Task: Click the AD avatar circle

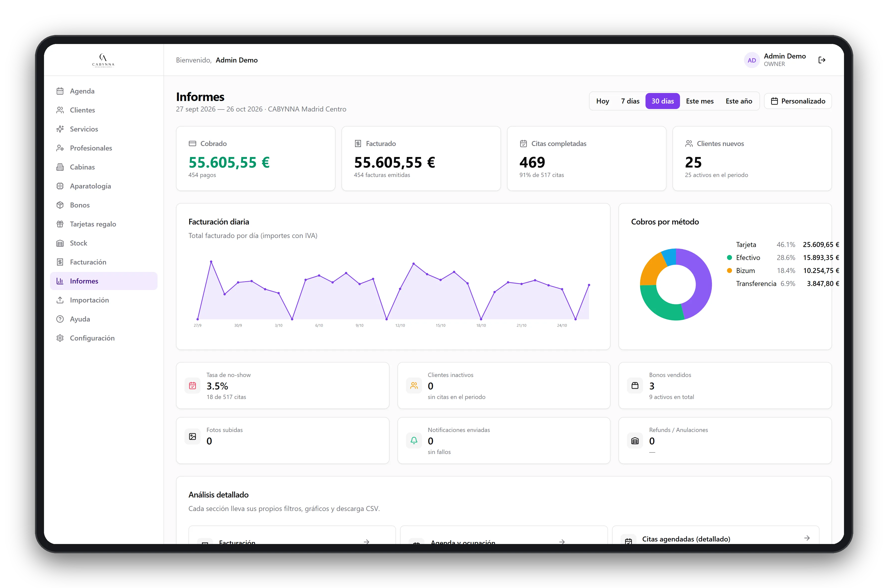Action: click(x=751, y=60)
